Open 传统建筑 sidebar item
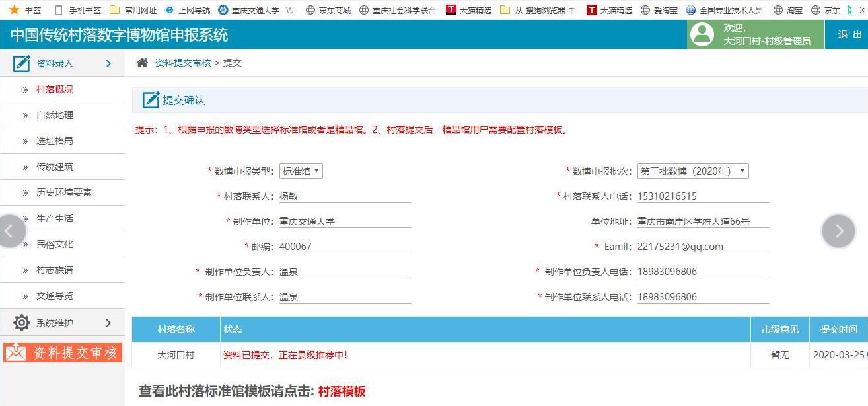This screenshot has height=406, width=868. (x=55, y=167)
